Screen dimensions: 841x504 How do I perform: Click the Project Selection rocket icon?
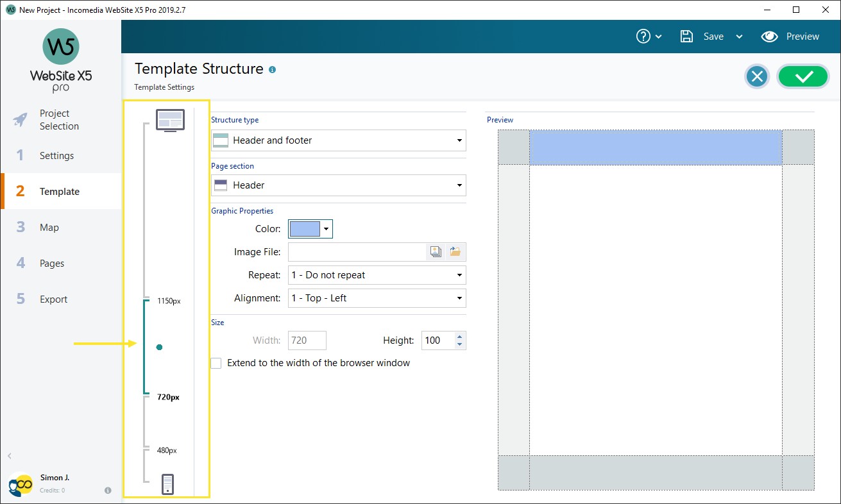click(21, 120)
